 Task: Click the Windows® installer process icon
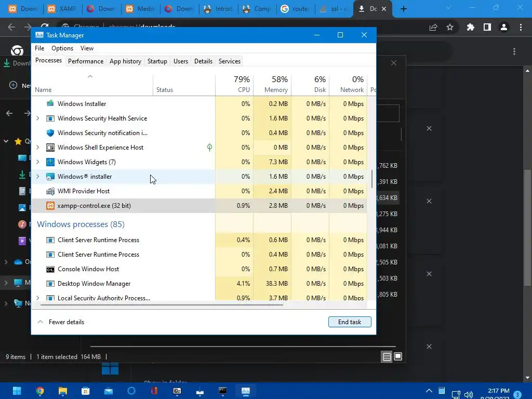[50, 177]
